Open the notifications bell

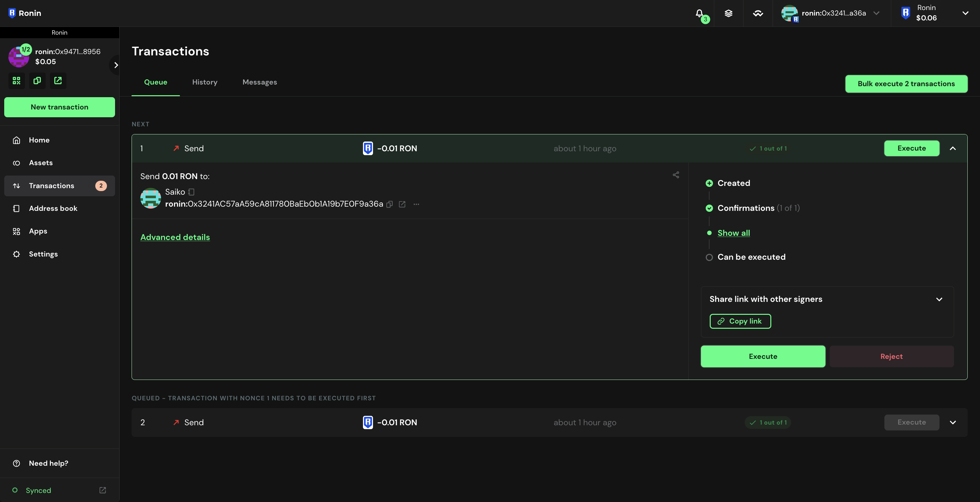(699, 13)
